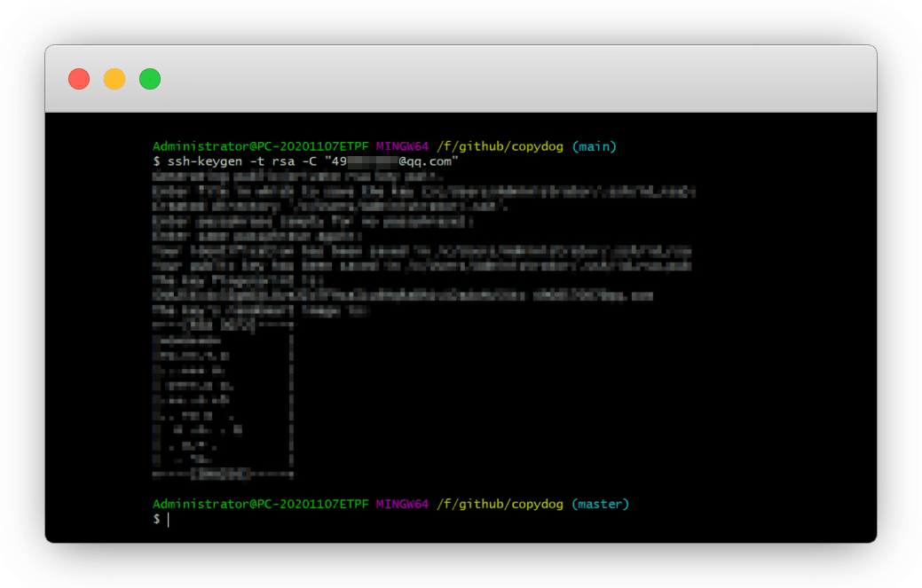Click the yellow minimize window button
Image resolution: width=922 pixels, height=588 pixels.
(x=114, y=79)
